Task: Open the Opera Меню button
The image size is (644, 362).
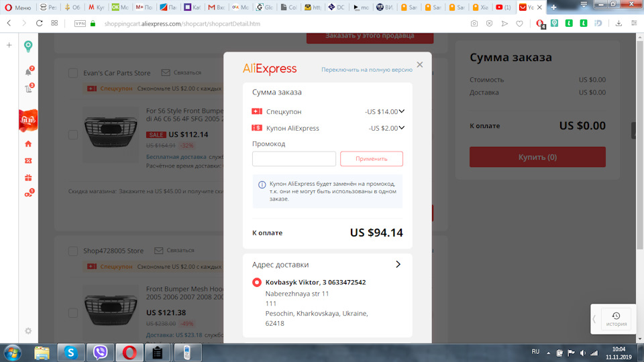Action: click(x=18, y=7)
